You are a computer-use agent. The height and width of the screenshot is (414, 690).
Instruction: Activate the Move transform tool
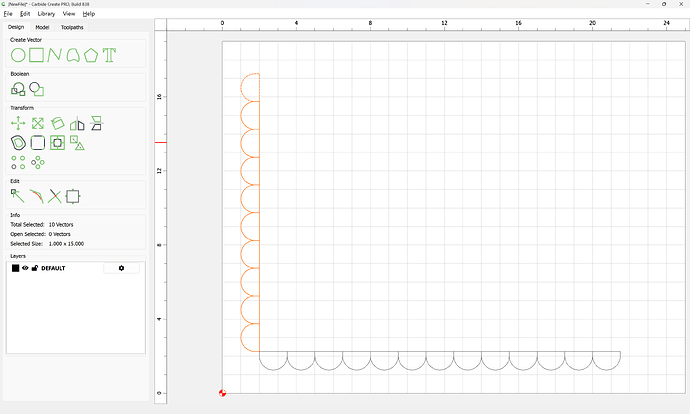pyautogui.click(x=18, y=124)
